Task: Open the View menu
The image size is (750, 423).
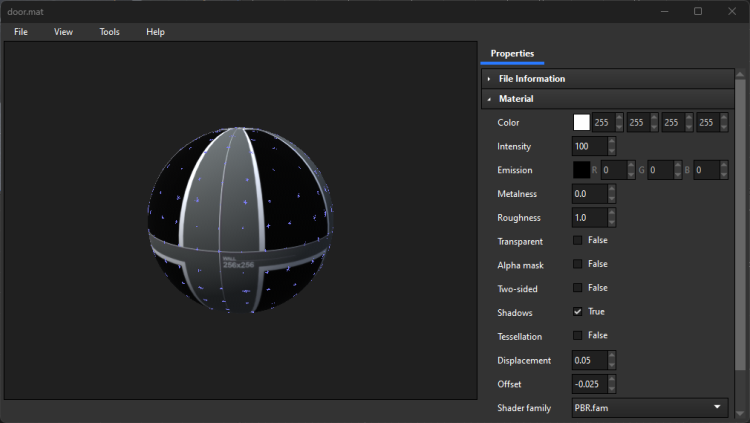Action: point(63,32)
